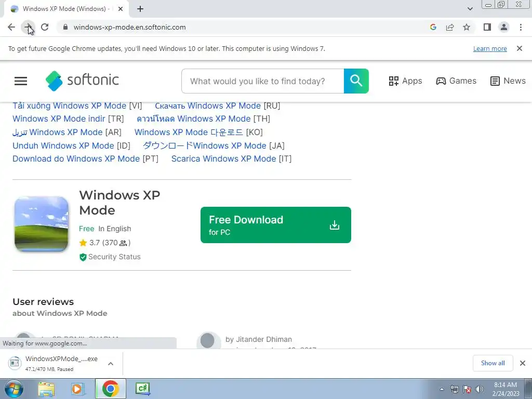The width and height of the screenshot is (532, 399).
Task: Open Windows Explorer from the taskbar
Action: pos(46,389)
